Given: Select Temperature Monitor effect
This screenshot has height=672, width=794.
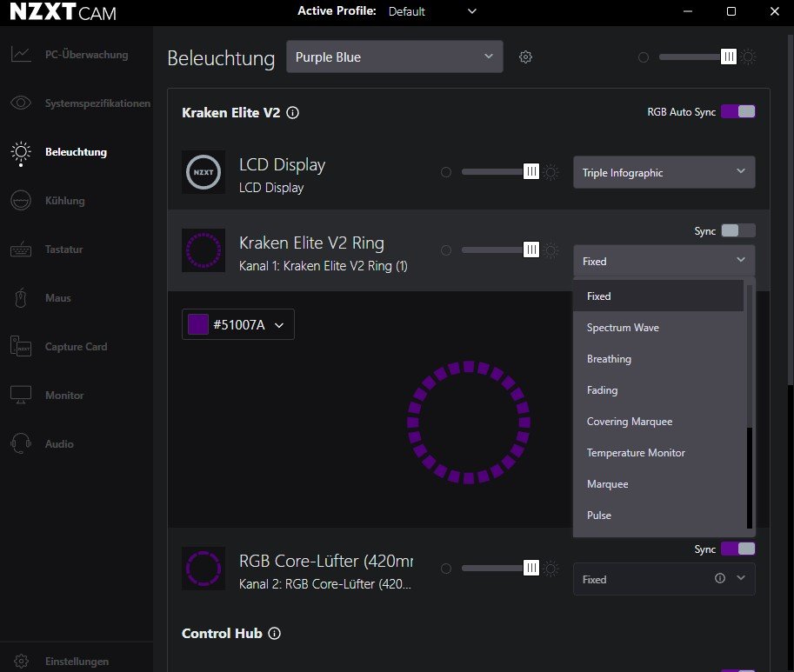Looking at the screenshot, I should coord(658,453).
